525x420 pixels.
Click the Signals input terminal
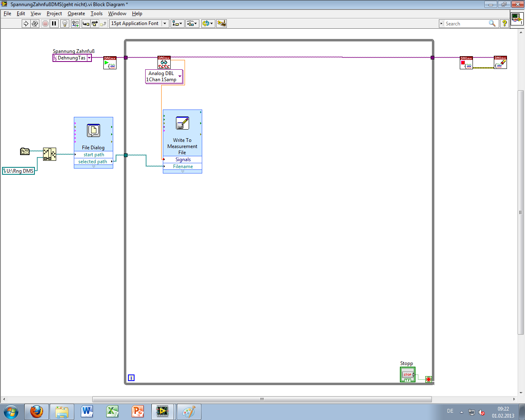click(x=183, y=160)
